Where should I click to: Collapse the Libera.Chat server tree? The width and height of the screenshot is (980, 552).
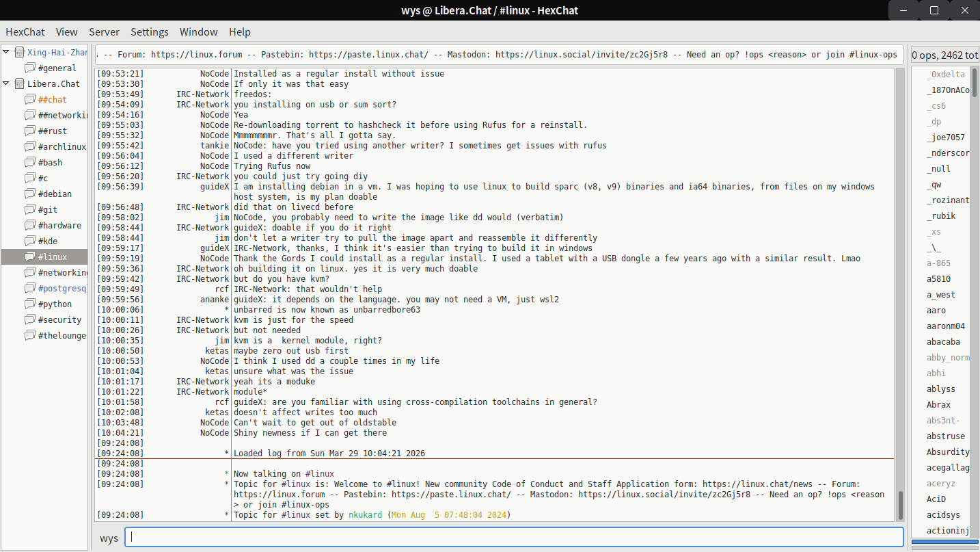coord(7,83)
